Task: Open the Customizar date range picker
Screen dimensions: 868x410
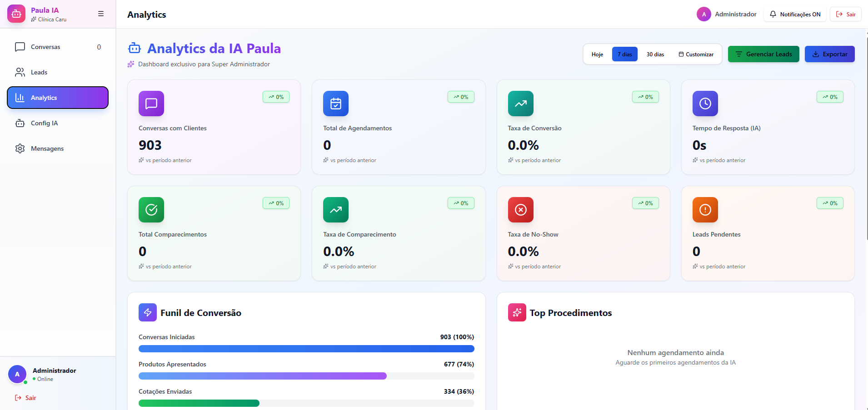Action: pyautogui.click(x=696, y=54)
